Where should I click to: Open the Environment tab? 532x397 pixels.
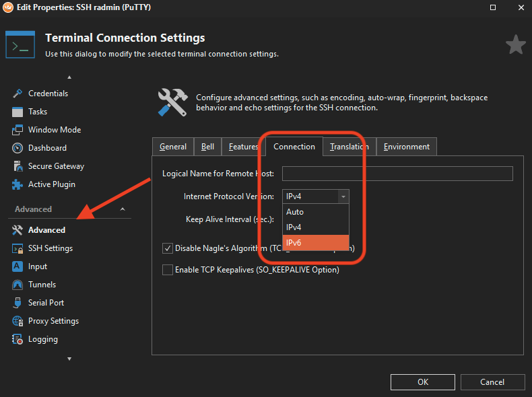(x=406, y=147)
